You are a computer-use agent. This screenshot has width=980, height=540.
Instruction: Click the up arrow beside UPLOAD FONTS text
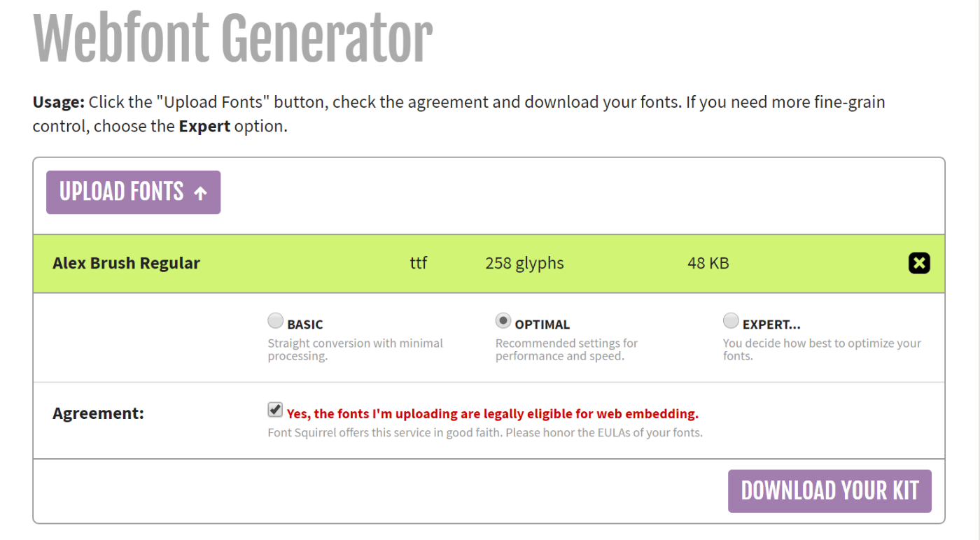(x=201, y=192)
